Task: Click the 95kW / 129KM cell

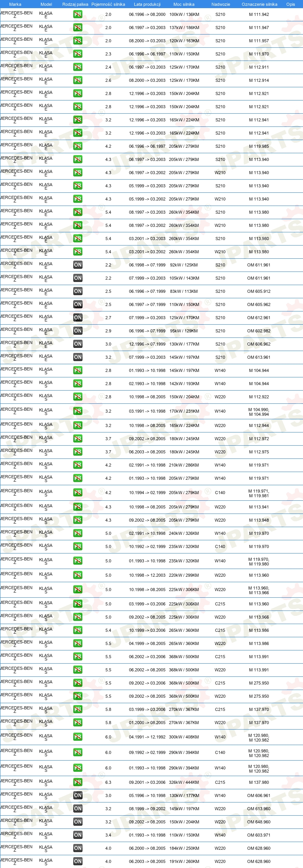Action: pos(184,331)
